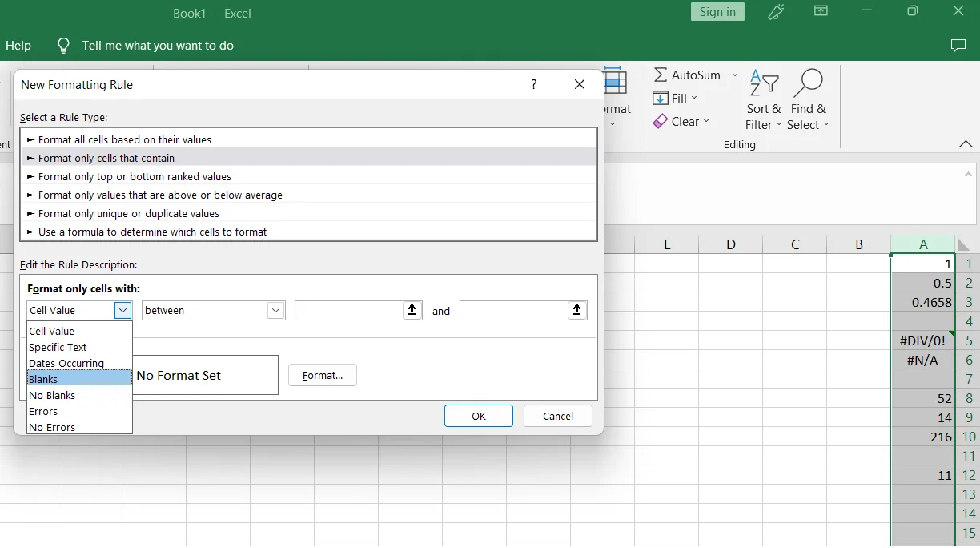Choose Blanks from dropdown list
This screenshot has width=980, height=548.
pos(79,379)
